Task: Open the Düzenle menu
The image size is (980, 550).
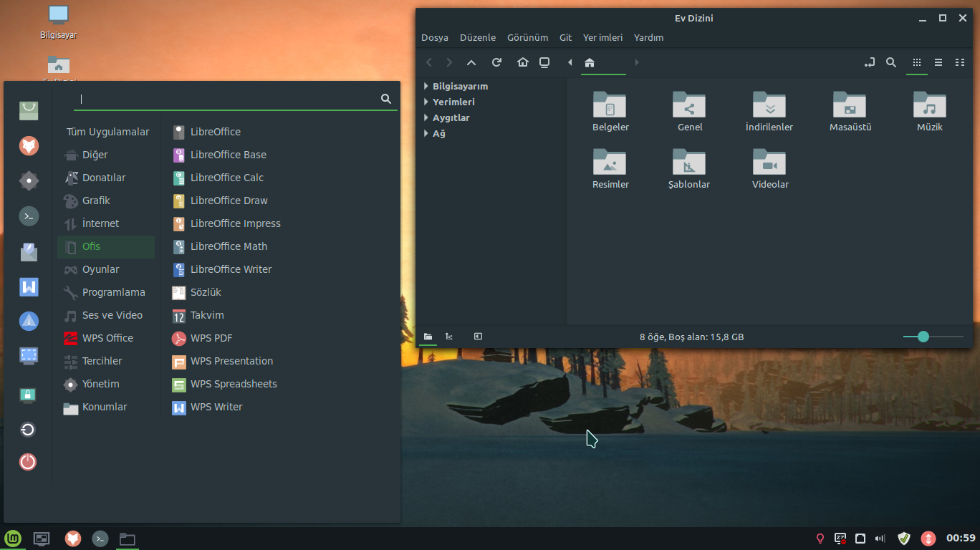Action: click(x=478, y=37)
